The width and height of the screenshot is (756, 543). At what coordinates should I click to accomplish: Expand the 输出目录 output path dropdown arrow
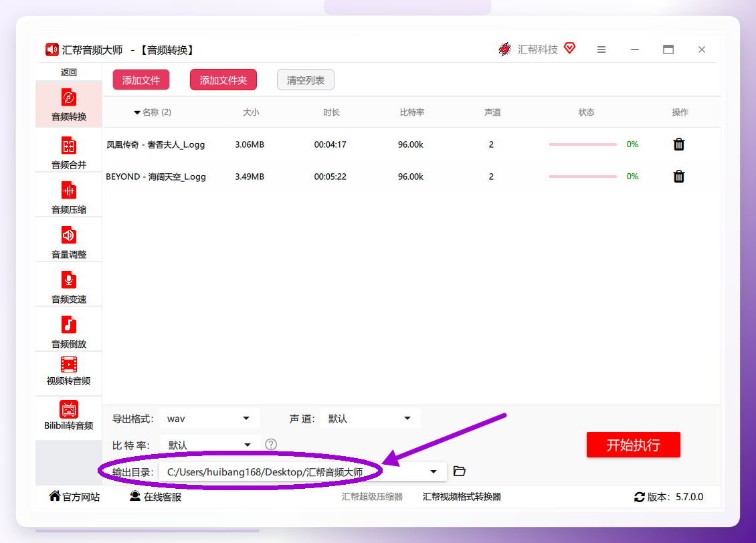[434, 471]
